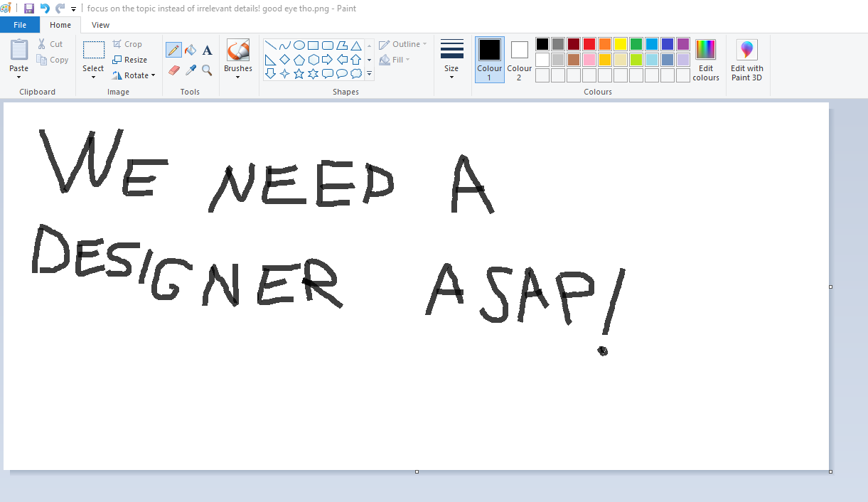
Task: Pick the red colour swatch
Action: point(589,44)
